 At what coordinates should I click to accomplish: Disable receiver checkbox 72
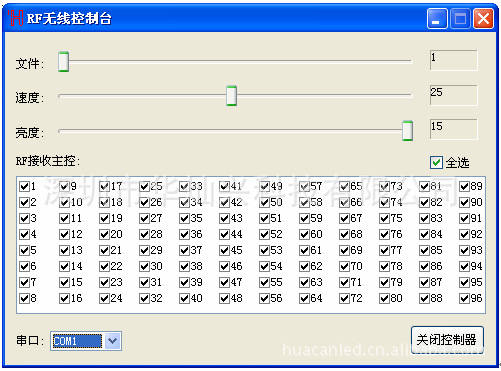point(345,298)
